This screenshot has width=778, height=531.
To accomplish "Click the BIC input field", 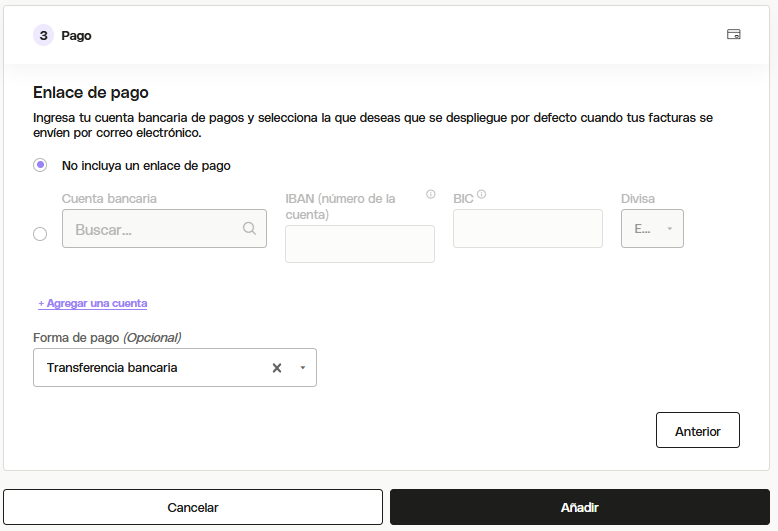I will (528, 229).
